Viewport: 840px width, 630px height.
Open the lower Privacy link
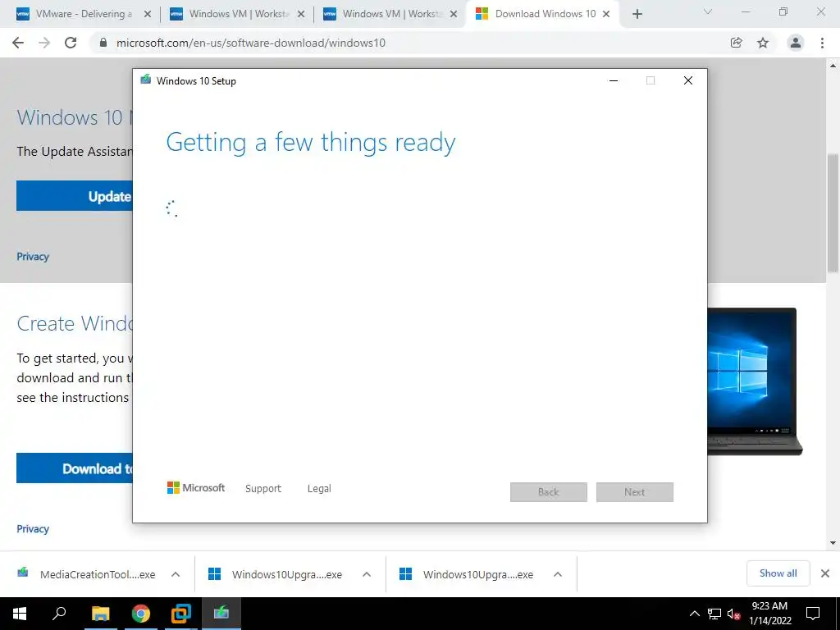(33, 529)
